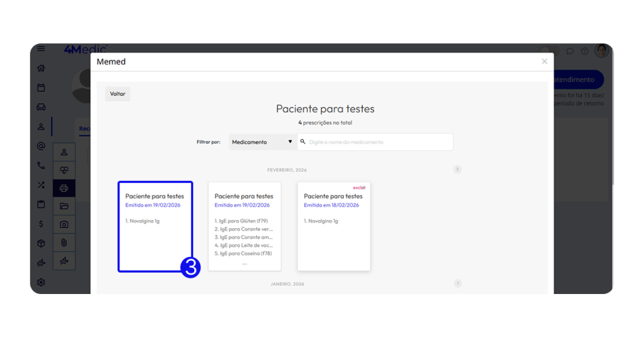Open the highlighted Novalgina 1g prescription from 19/02/2026
The height and width of the screenshot is (338, 644).
point(155,226)
